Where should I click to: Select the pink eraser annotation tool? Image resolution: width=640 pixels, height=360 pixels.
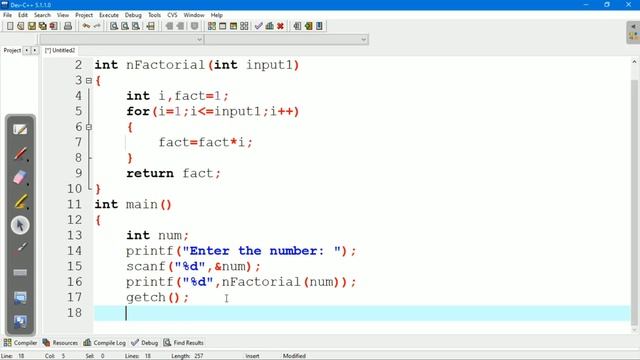click(20, 178)
